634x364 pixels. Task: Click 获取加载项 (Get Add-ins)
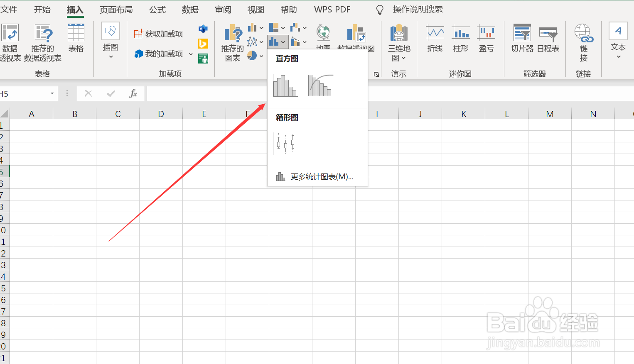(158, 34)
